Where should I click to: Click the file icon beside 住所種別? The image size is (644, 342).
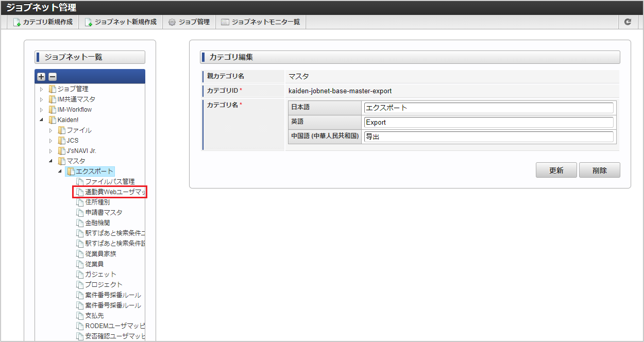click(x=80, y=202)
